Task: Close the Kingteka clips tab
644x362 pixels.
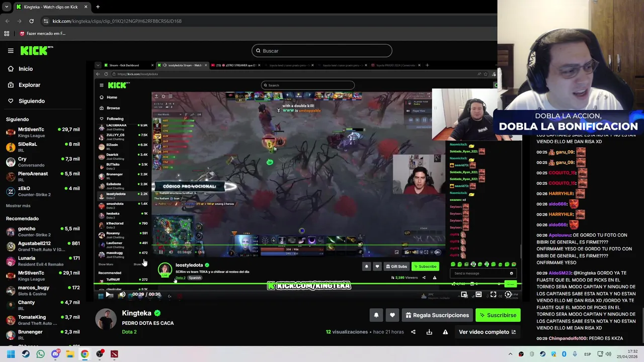Action: point(86,7)
